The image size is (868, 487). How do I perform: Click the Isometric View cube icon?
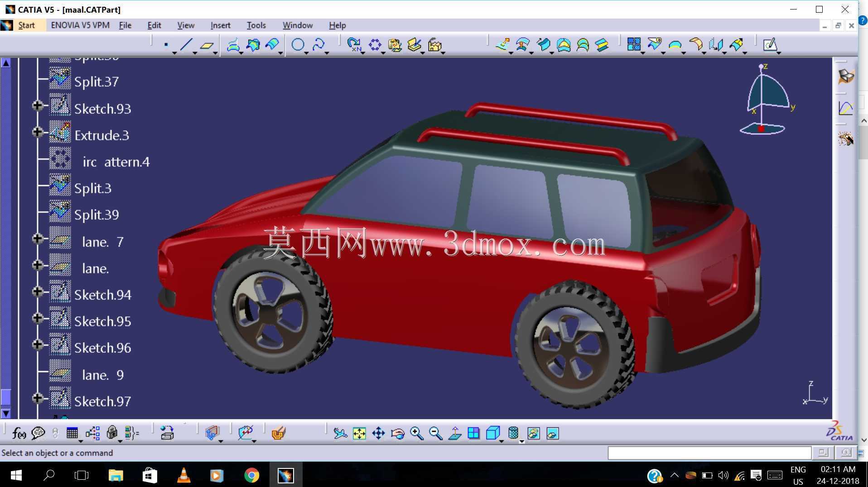point(492,433)
